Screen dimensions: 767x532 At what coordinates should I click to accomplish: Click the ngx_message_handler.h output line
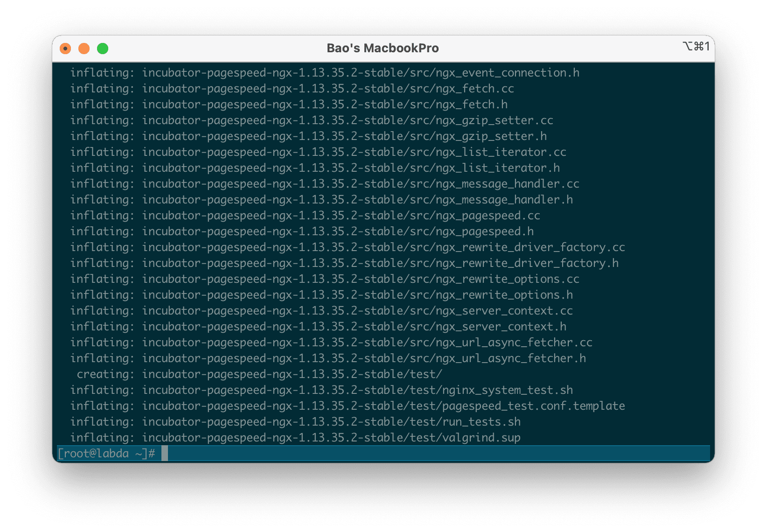tap(322, 199)
